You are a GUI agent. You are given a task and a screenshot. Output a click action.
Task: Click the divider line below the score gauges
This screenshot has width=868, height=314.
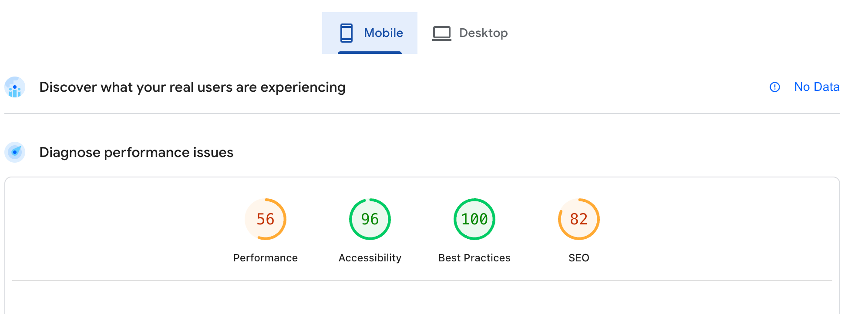(x=422, y=281)
